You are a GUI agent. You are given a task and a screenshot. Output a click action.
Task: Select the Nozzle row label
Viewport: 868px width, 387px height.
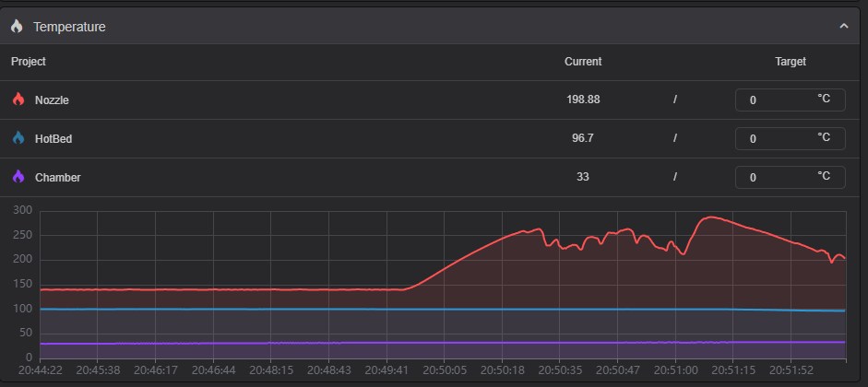[52, 100]
